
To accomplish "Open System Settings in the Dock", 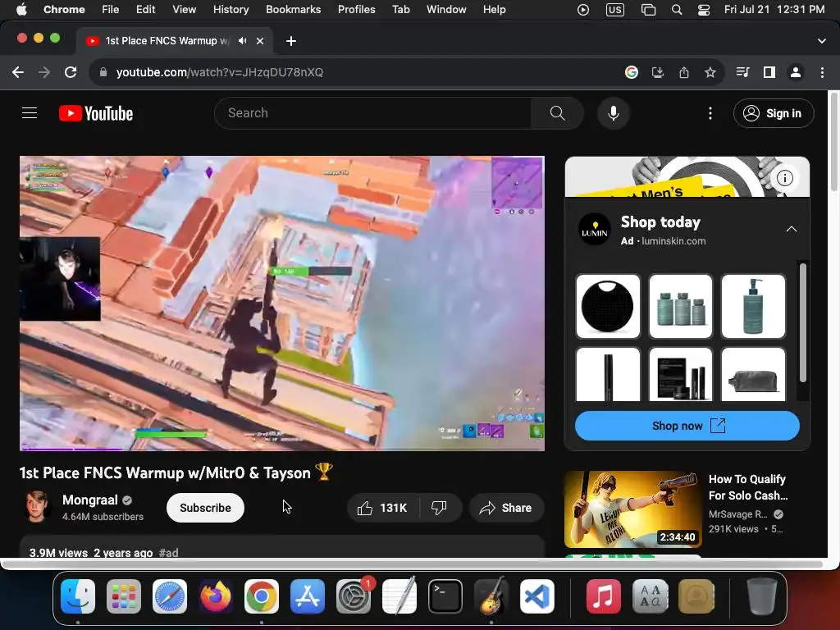I will coord(354,596).
